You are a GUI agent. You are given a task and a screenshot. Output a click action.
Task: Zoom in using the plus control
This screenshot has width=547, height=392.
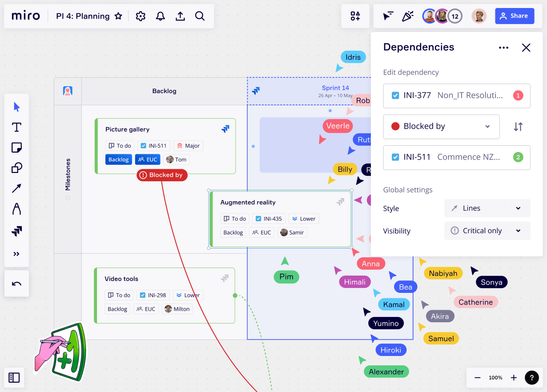(x=514, y=377)
